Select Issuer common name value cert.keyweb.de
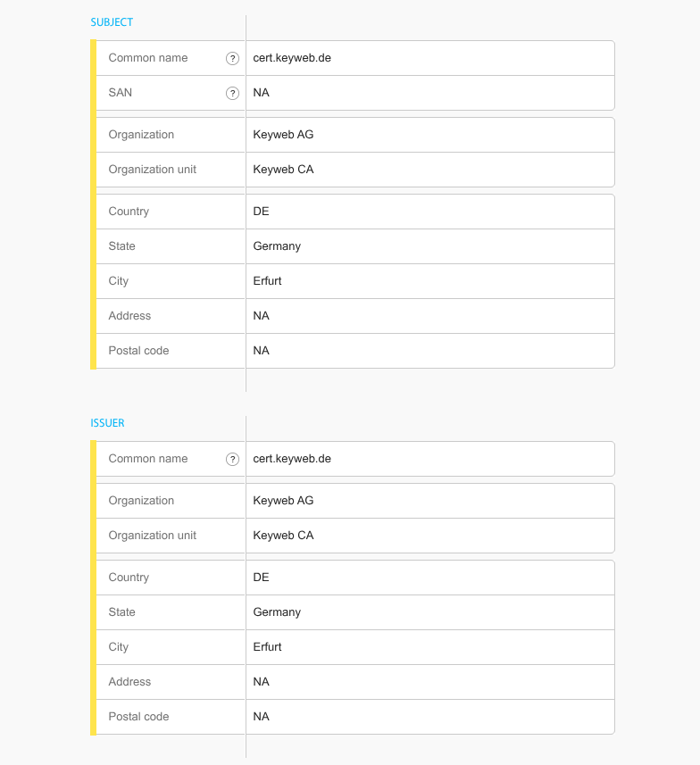The image size is (700, 765). [292, 459]
